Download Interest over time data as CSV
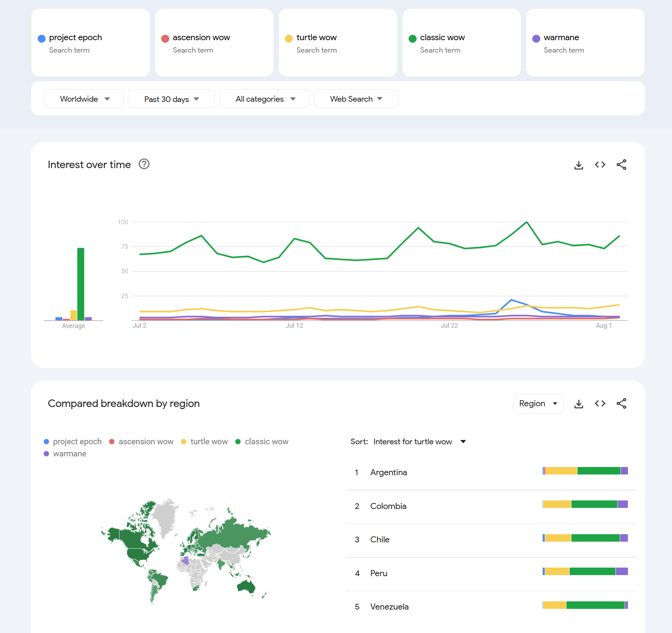Screen dimensions: 672x633 [x=579, y=165]
